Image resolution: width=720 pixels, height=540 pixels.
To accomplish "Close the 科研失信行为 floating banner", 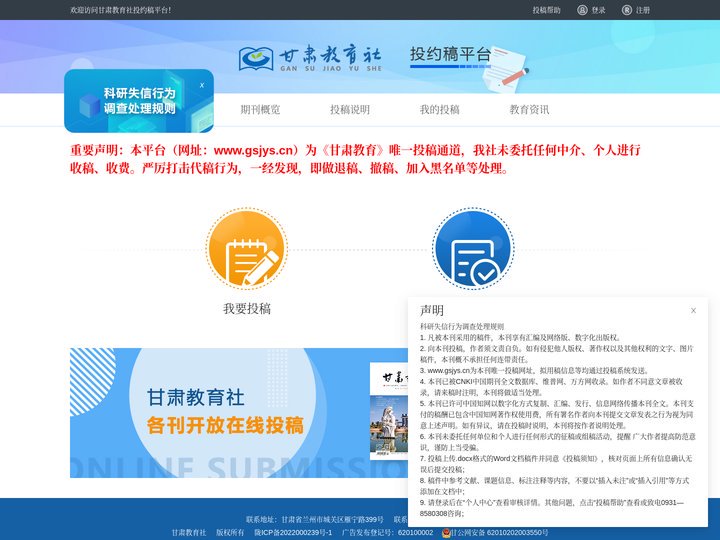I will pyautogui.click(x=202, y=85).
